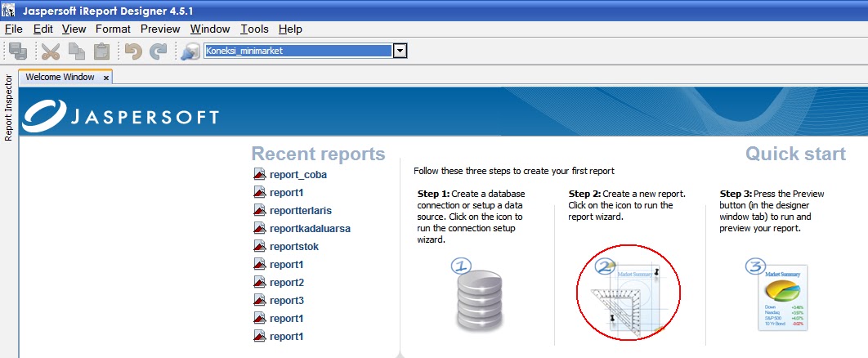Click the Step 3 instruction text
Viewport: 868px width, 358px height.
pyautogui.click(x=772, y=211)
